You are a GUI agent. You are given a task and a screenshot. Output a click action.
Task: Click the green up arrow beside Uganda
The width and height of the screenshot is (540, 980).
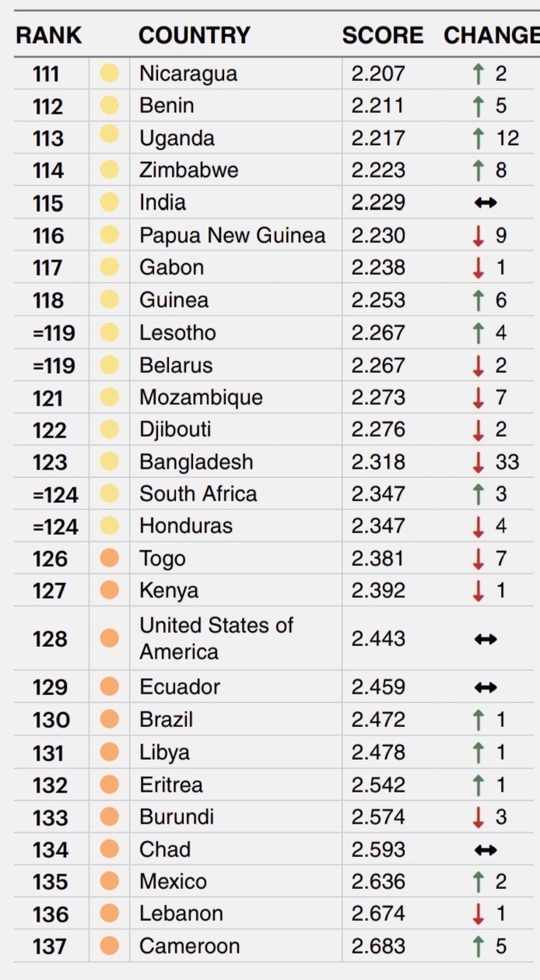click(x=479, y=139)
